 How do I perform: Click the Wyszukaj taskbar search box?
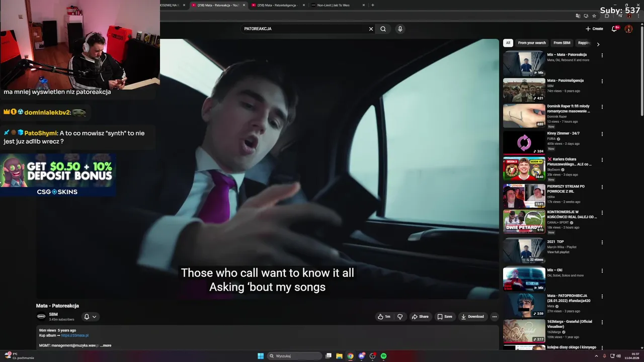(x=295, y=356)
